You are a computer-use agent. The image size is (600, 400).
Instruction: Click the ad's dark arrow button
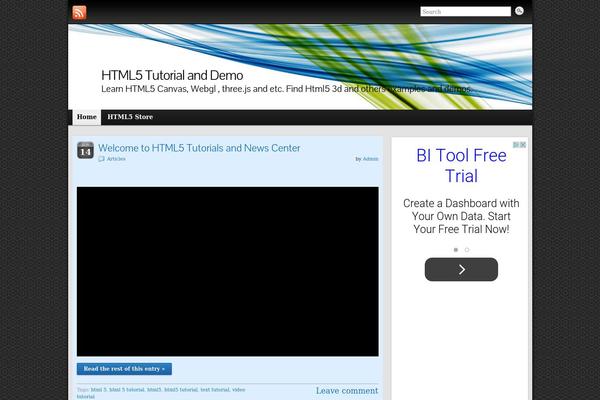pos(461,269)
